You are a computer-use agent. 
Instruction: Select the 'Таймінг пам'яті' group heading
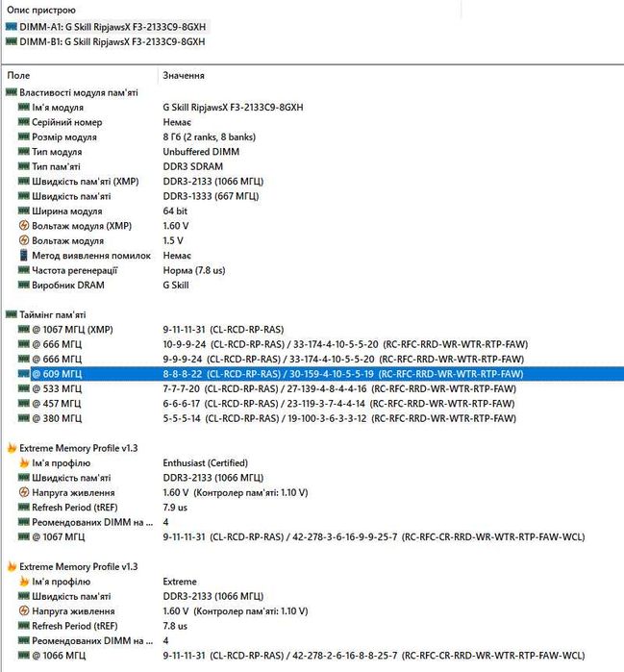53,315
